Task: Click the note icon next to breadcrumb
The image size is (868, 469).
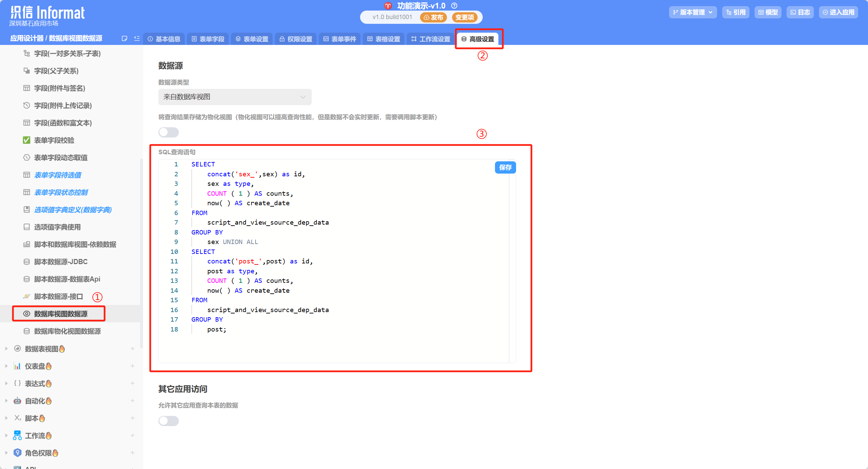Action: 124,38
